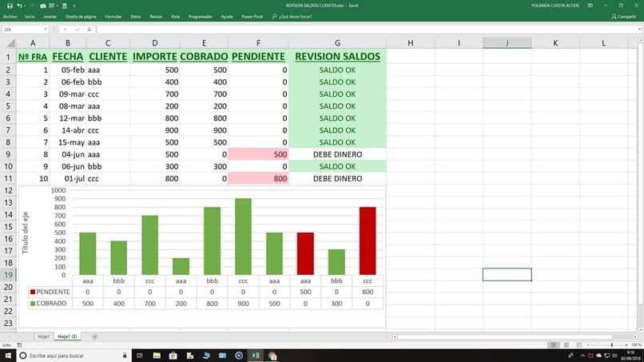
Task: Click the Windows taskbar search box
Action: pos(74,356)
